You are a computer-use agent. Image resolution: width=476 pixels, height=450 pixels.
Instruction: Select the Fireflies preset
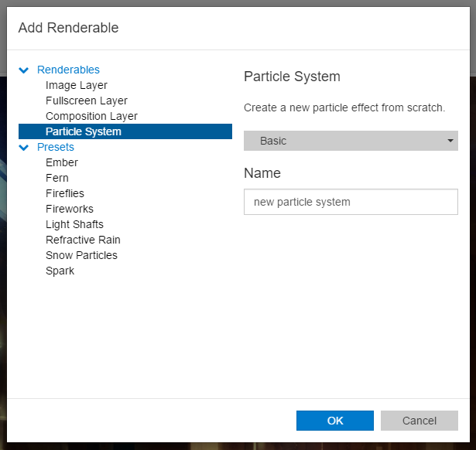65,193
